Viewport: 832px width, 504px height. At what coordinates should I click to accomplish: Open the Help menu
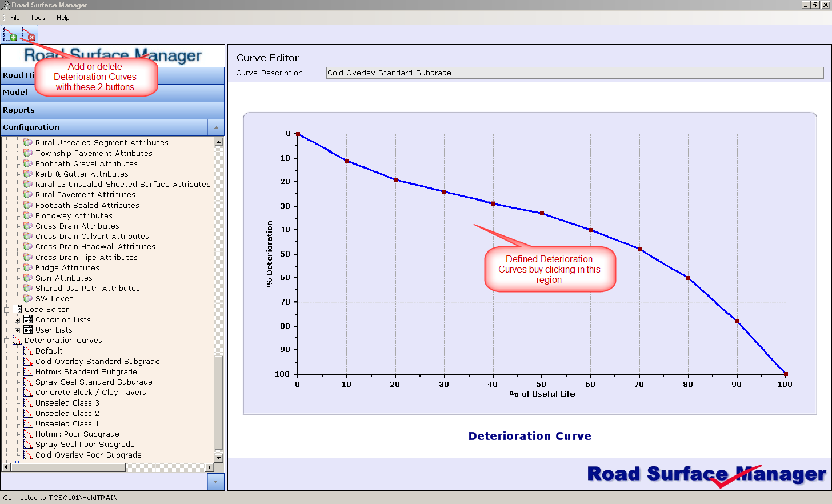[63, 18]
